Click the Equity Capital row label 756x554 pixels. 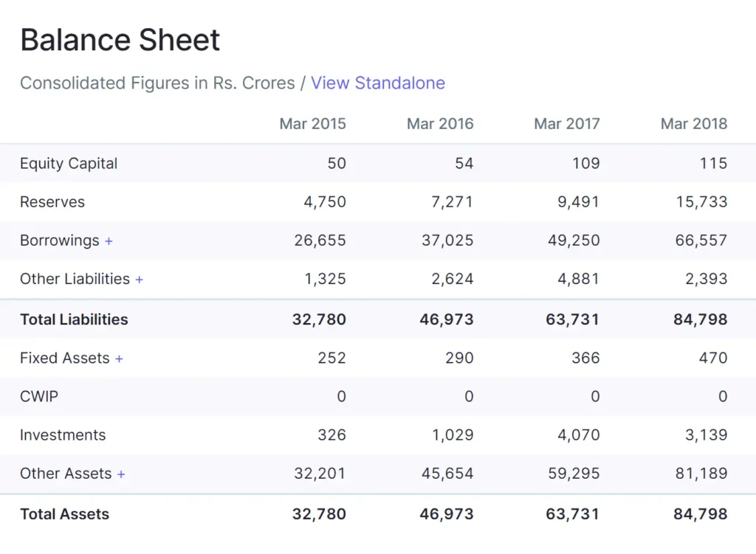tap(69, 164)
